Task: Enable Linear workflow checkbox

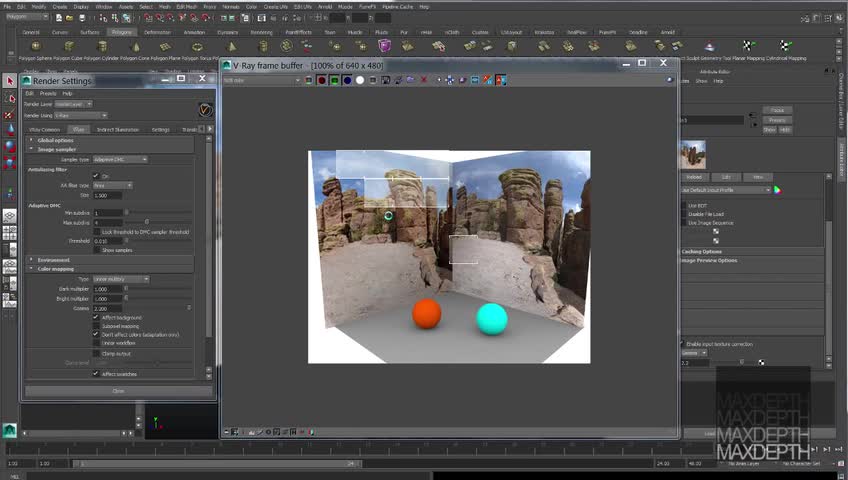Action: click(x=96, y=343)
